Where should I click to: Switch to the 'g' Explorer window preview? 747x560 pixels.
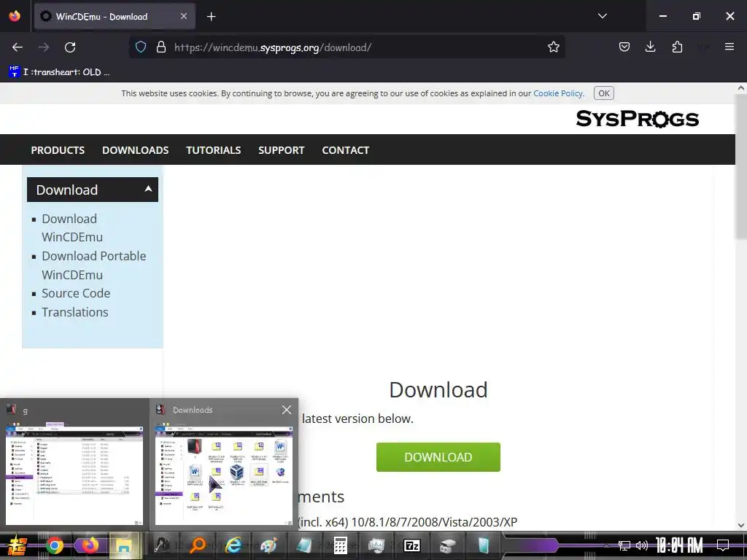pyautogui.click(x=74, y=464)
